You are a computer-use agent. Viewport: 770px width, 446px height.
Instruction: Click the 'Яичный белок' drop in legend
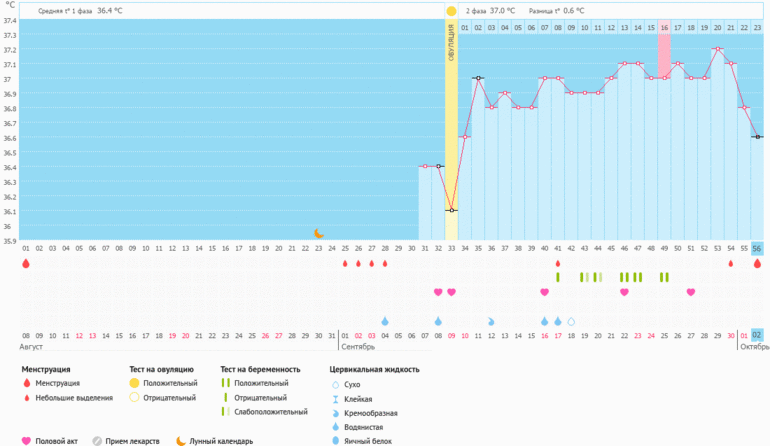coord(335,440)
